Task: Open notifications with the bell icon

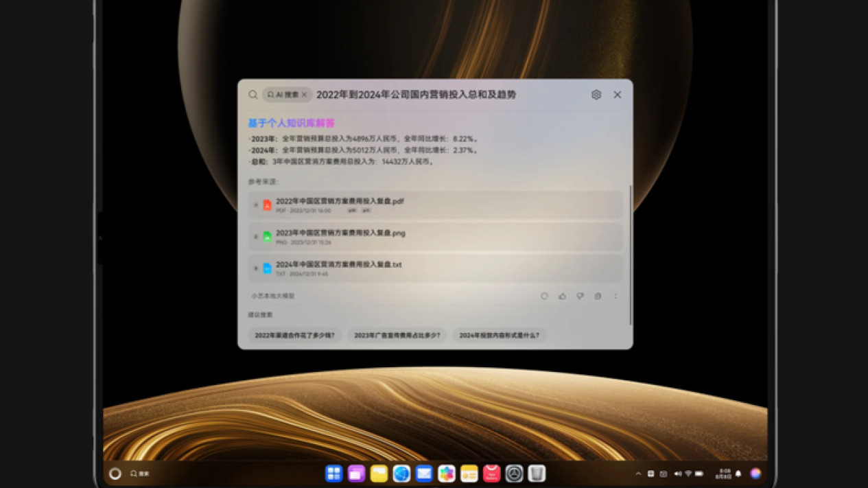Action: coord(738,474)
